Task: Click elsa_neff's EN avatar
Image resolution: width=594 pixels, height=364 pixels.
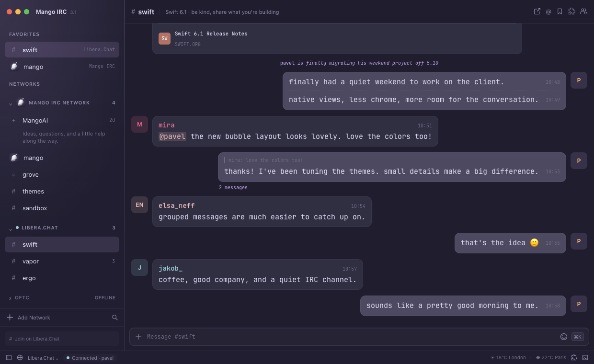Action: pyautogui.click(x=139, y=205)
